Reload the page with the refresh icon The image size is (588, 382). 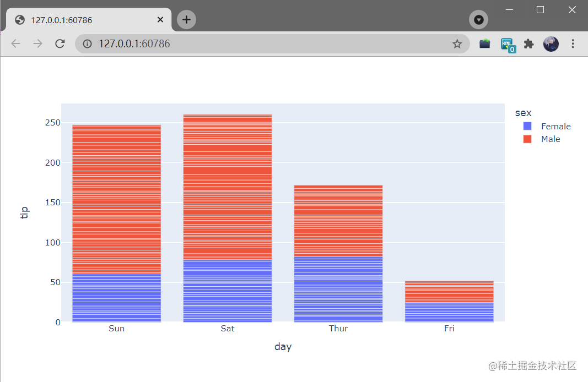coord(60,44)
